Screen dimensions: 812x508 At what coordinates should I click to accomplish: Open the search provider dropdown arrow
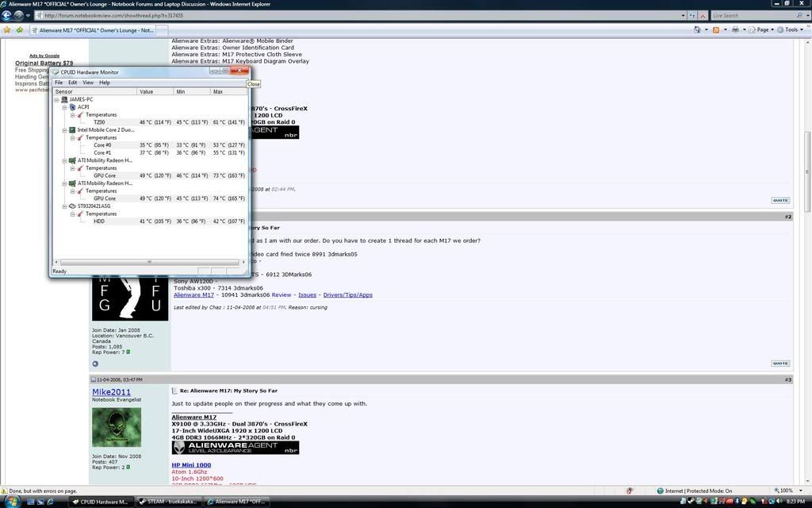(x=808, y=16)
